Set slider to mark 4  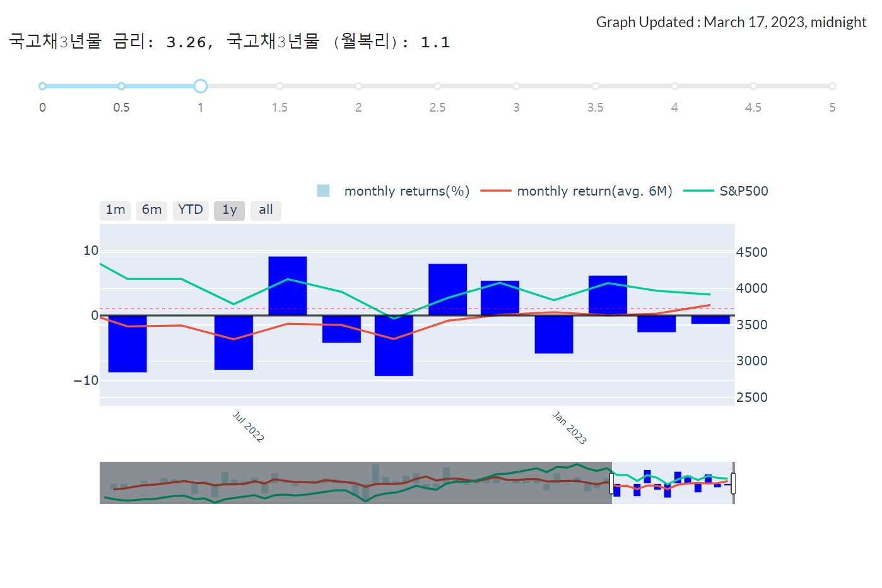pos(674,86)
